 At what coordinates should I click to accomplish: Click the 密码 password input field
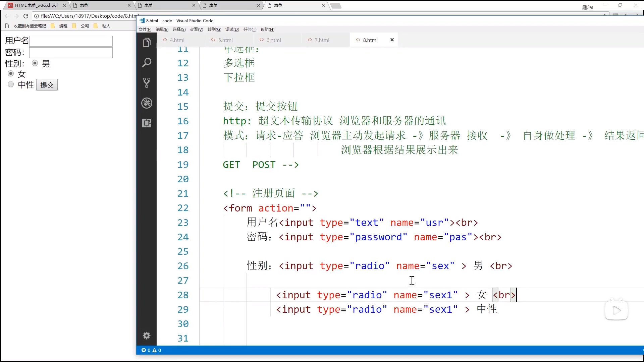pos(71,53)
